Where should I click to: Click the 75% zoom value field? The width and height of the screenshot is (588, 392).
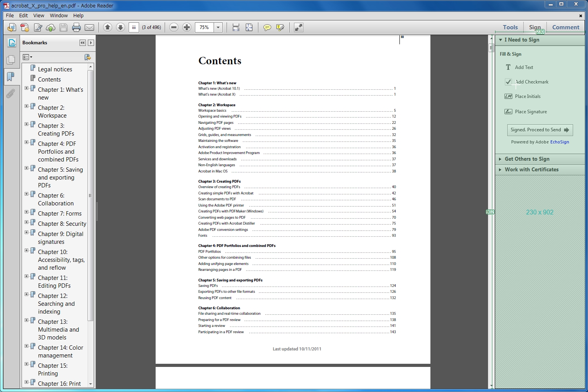(x=204, y=27)
